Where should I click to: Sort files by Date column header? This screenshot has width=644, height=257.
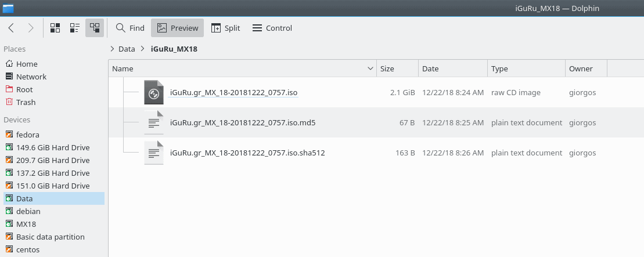click(453, 68)
